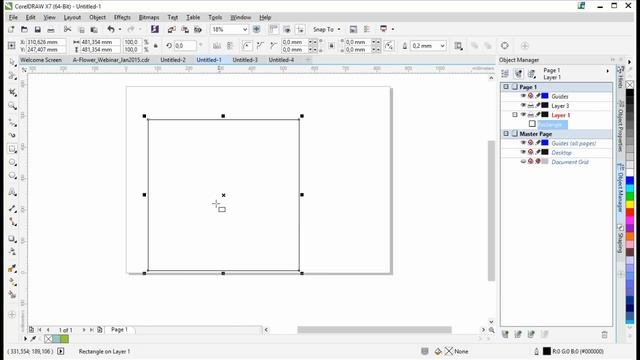
Task: Toggle visibility eye of Layer 1
Action: pyautogui.click(x=523, y=115)
